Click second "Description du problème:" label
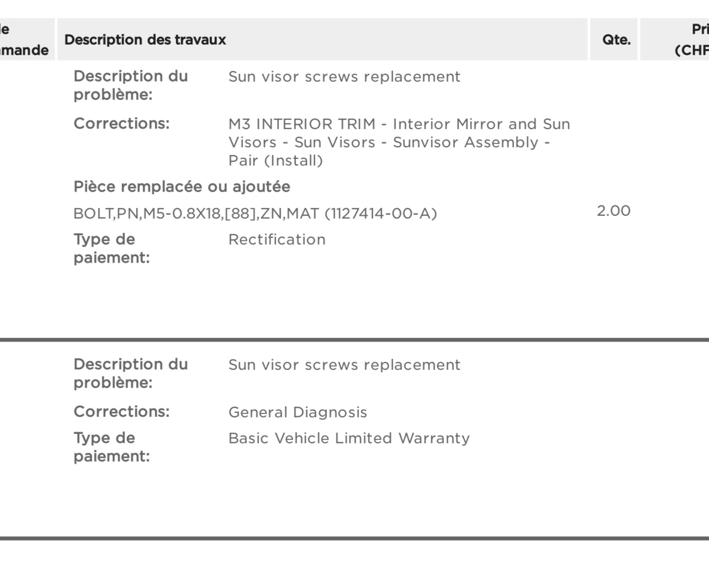 [130, 374]
